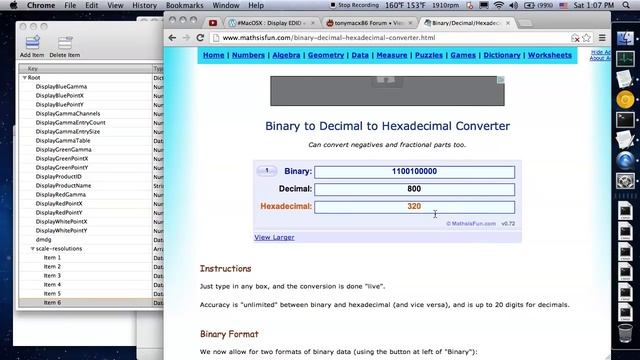640x360 pixels.
Task: Open the History menu
Action: (144, 5)
